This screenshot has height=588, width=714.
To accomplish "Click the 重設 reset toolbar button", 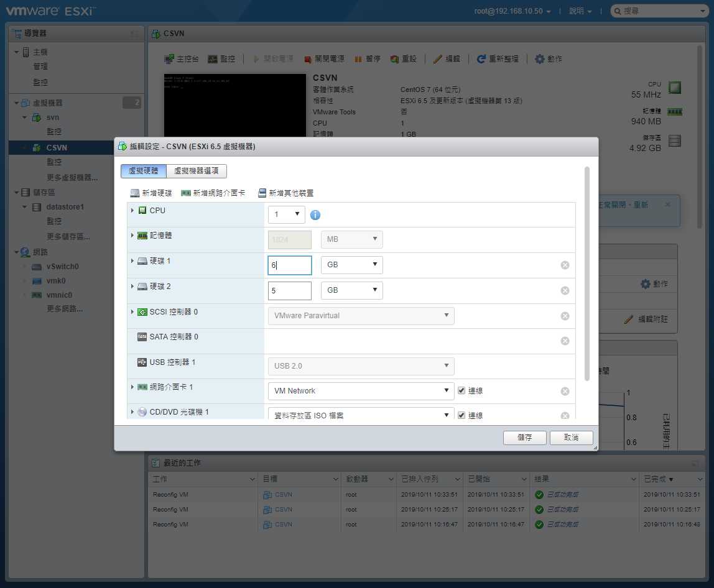I will [404, 58].
